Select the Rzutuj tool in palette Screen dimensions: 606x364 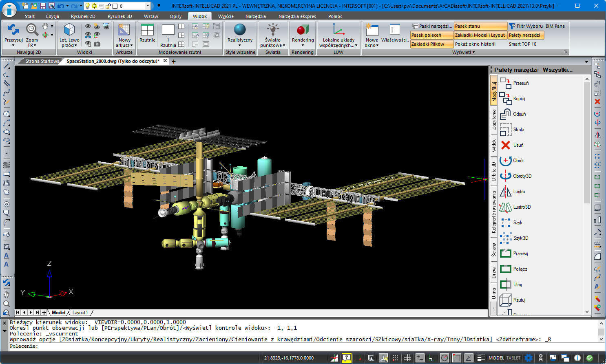pos(513,300)
